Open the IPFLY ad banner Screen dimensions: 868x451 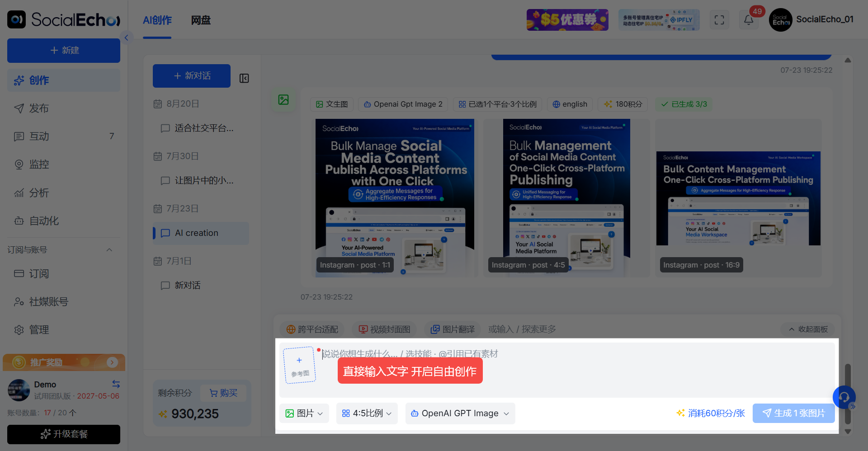[x=659, y=20]
